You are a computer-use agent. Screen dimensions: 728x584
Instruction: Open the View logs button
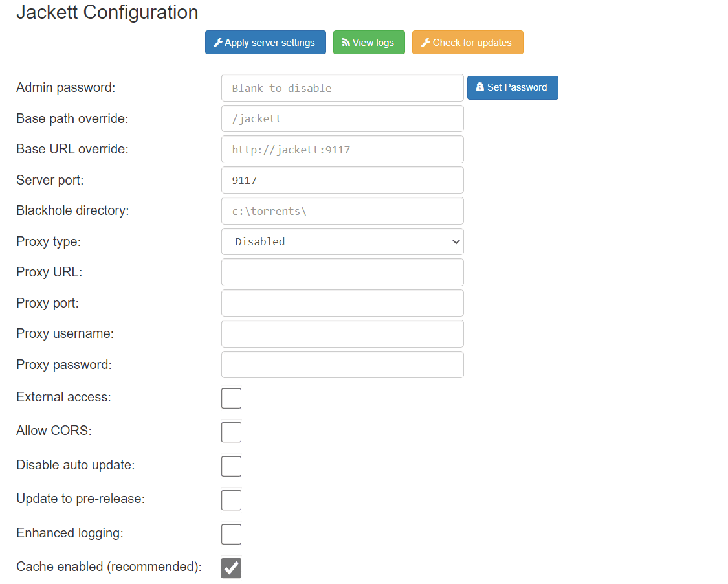click(x=368, y=43)
